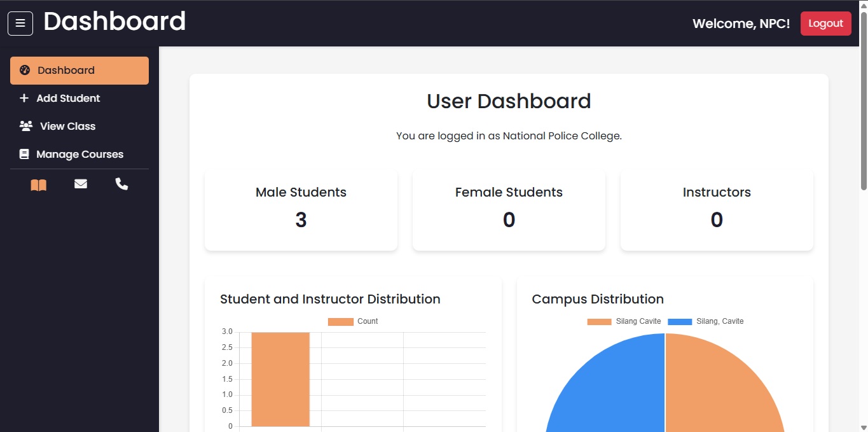The width and height of the screenshot is (868, 432).
Task: Open the Add Student page link
Action: click(69, 98)
